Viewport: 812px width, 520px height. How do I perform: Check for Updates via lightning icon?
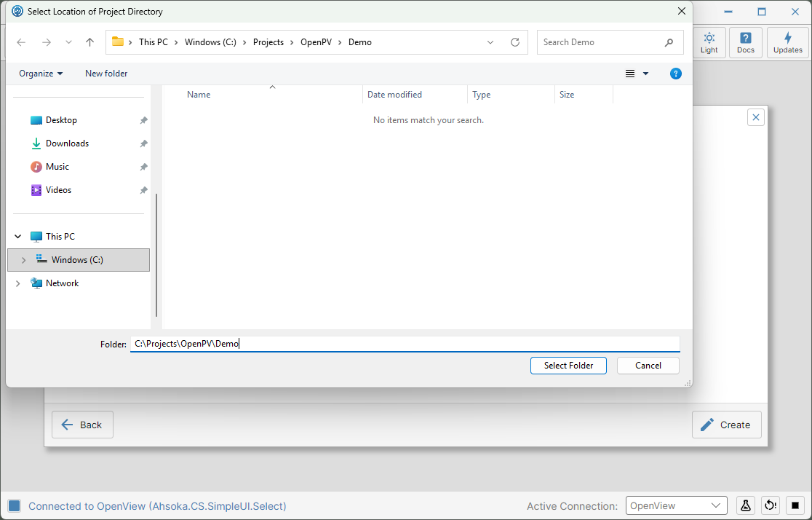click(788, 42)
